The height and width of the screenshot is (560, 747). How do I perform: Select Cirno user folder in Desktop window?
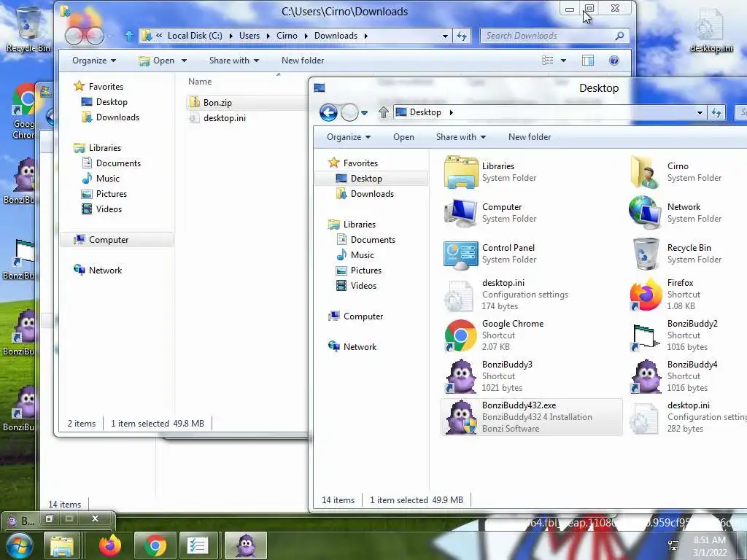click(x=676, y=172)
